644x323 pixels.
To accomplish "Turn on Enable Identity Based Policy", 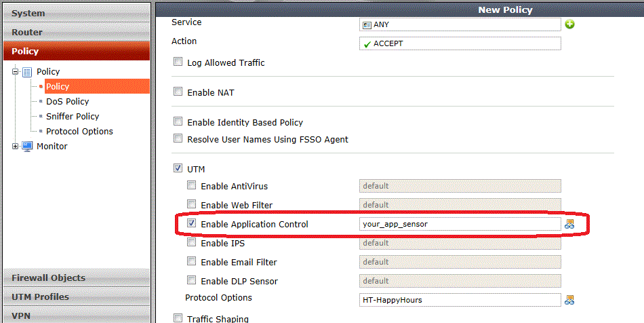I will [178, 122].
